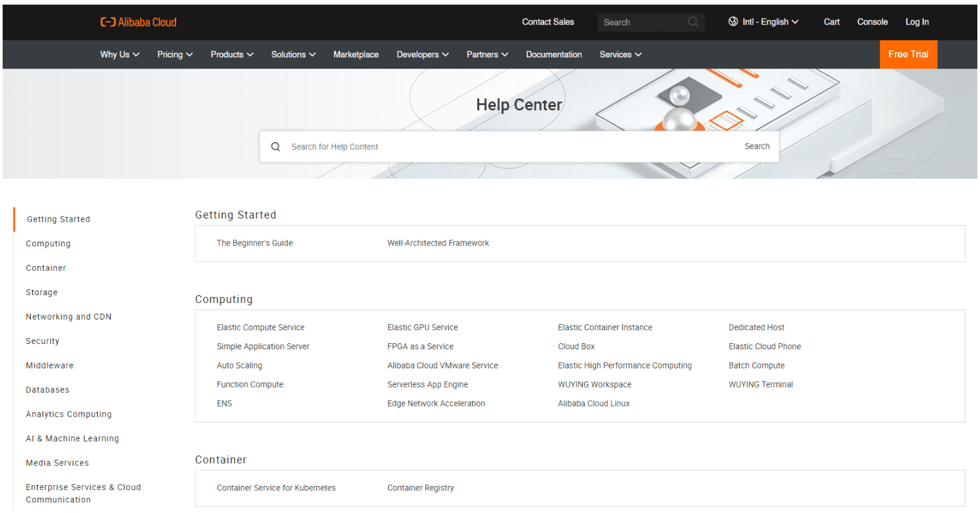Open FPGA as a Service link

click(x=420, y=347)
